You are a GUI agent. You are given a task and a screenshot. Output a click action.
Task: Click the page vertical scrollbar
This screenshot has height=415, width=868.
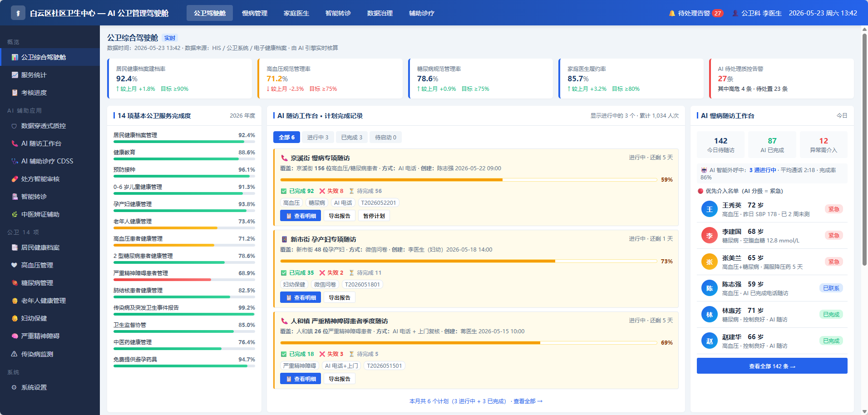click(864, 150)
